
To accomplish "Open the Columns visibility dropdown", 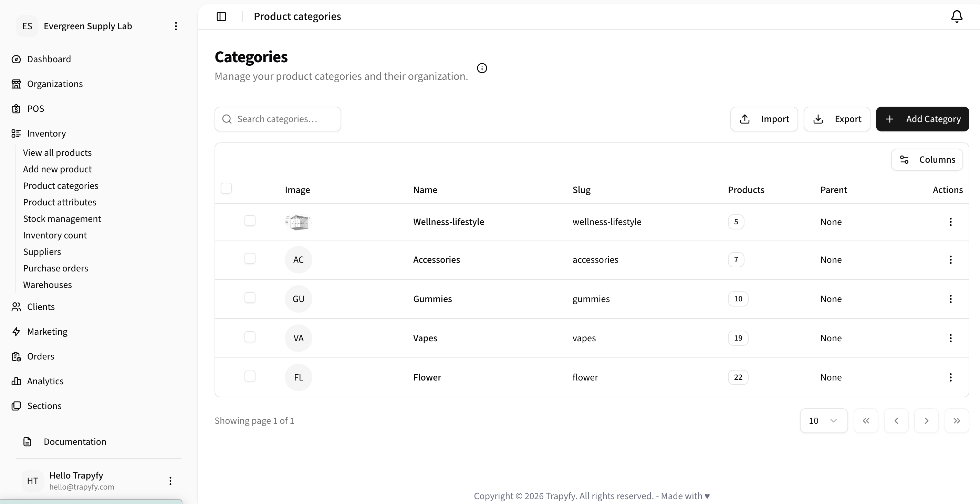I will pyautogui.click(x=927, y=160).
